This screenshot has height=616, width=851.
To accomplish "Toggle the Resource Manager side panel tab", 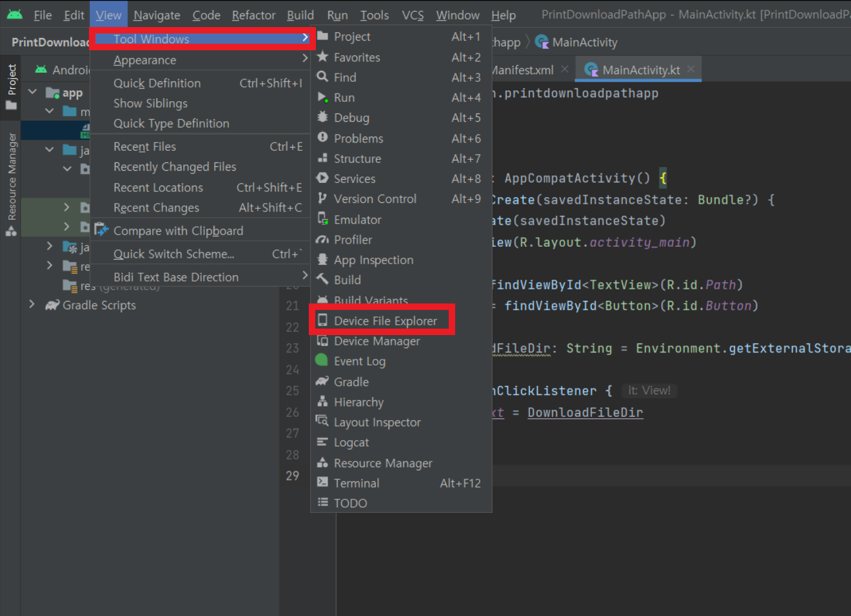I will tap(11, 184).
